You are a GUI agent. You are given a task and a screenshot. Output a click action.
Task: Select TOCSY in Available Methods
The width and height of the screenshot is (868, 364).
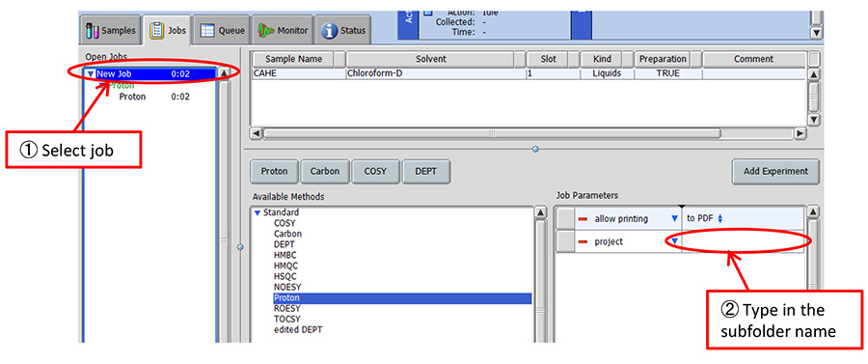click(286, 320)
